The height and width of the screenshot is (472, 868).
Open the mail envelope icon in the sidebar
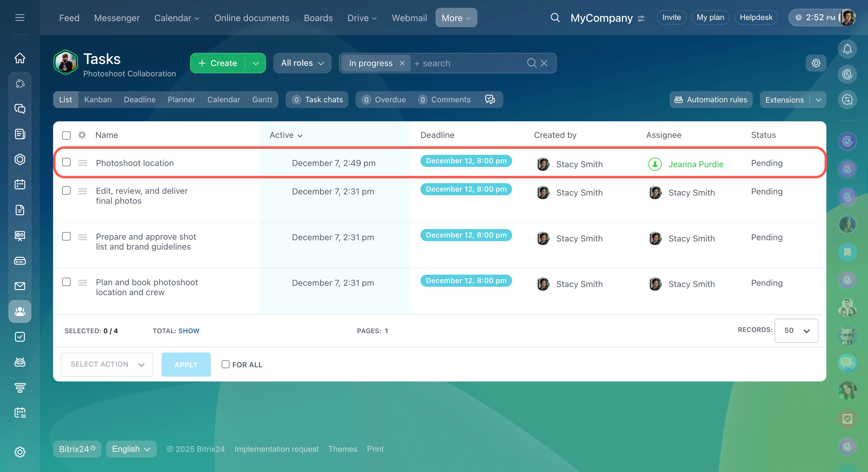point(20,286)
